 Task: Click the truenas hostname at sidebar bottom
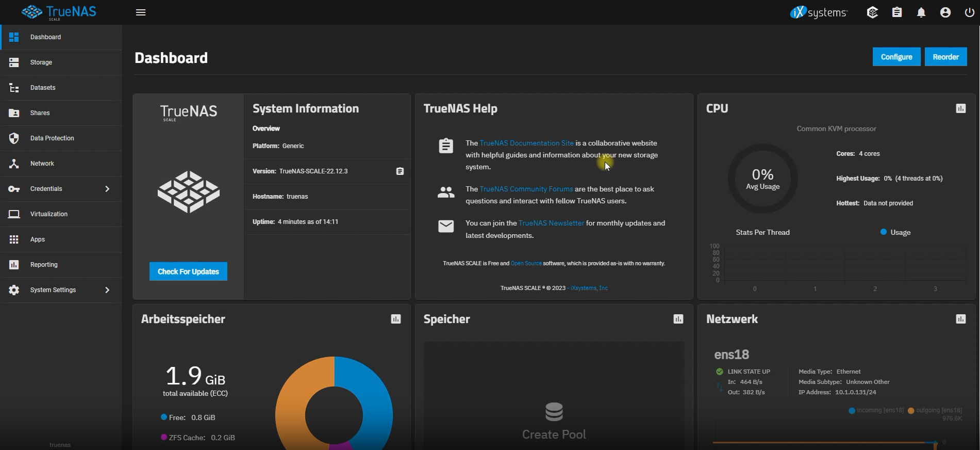60,445
